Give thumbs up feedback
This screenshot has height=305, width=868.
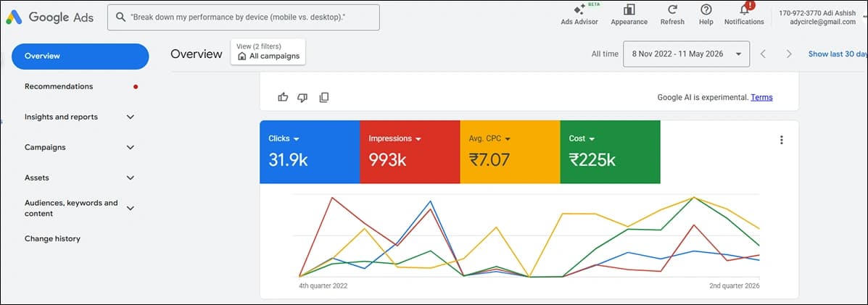point(284,97)
